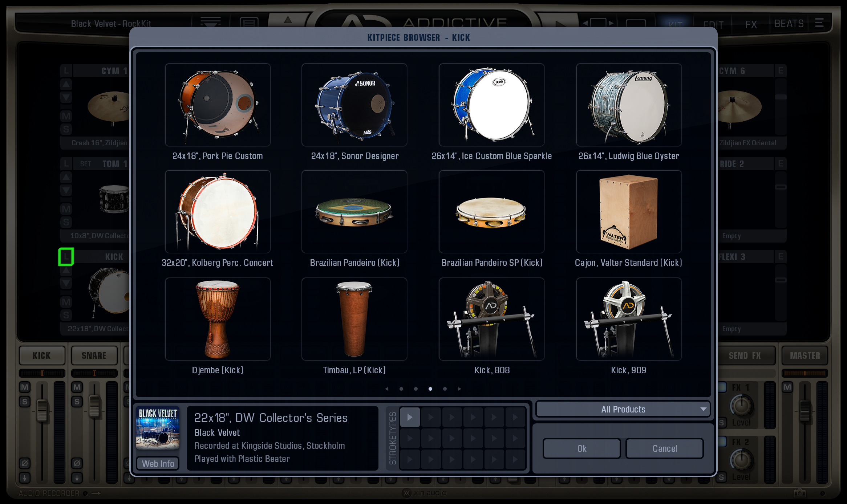Viewport: 847px width, 504px height.
Task: Solo the KICK kitpiece slot
Action: 66,315
